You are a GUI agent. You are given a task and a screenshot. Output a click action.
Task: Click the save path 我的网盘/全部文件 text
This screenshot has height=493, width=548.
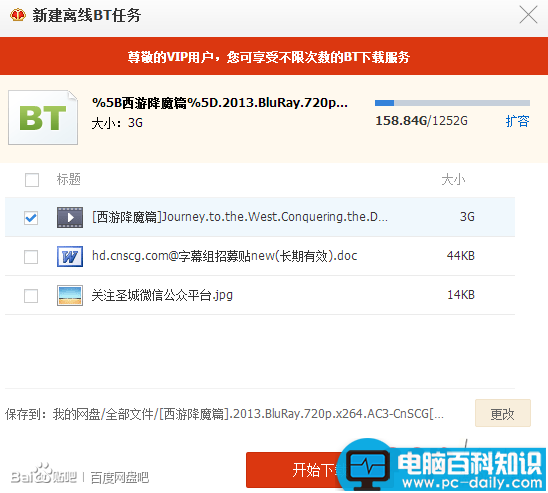(x=248, y=414)
